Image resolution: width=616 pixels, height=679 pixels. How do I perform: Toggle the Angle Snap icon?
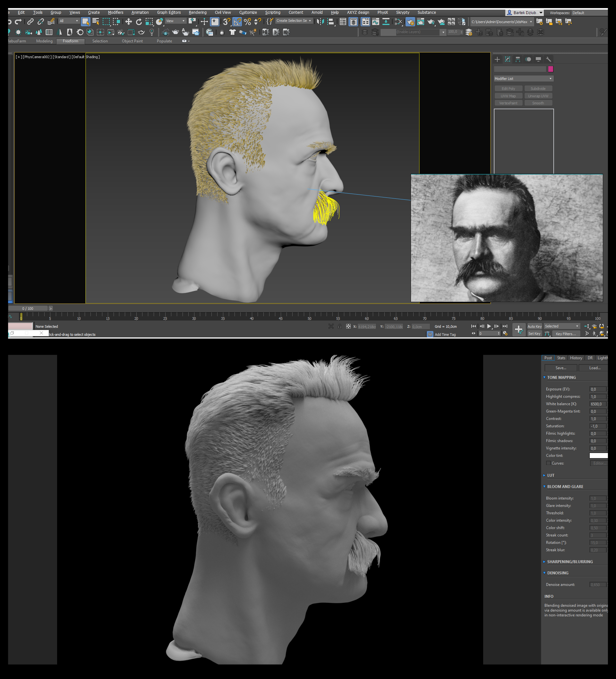237,22
